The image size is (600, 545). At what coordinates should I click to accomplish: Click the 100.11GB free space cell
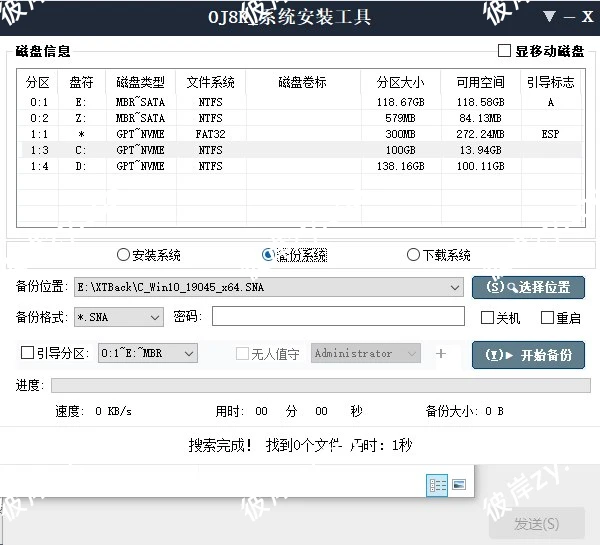click(480, 166)
